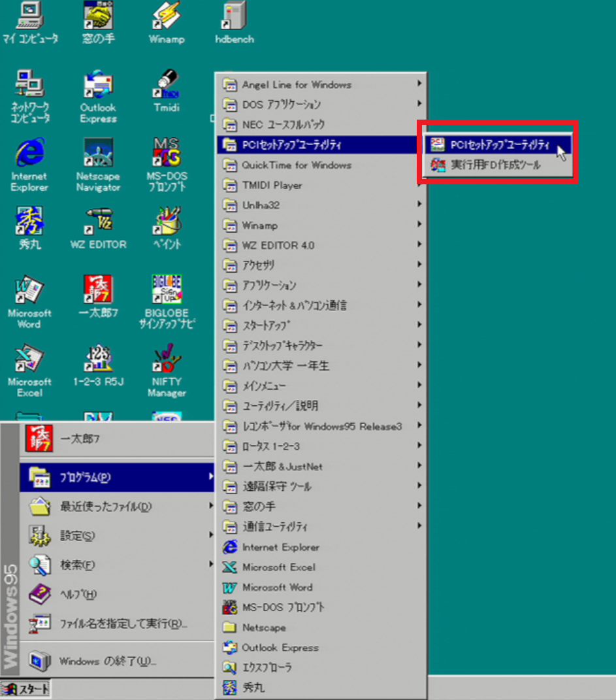Image resolution: width=616 pixels, height=700 pixels.
Task: Click the スタート button on the taskbar
Action: click(25, 690)
